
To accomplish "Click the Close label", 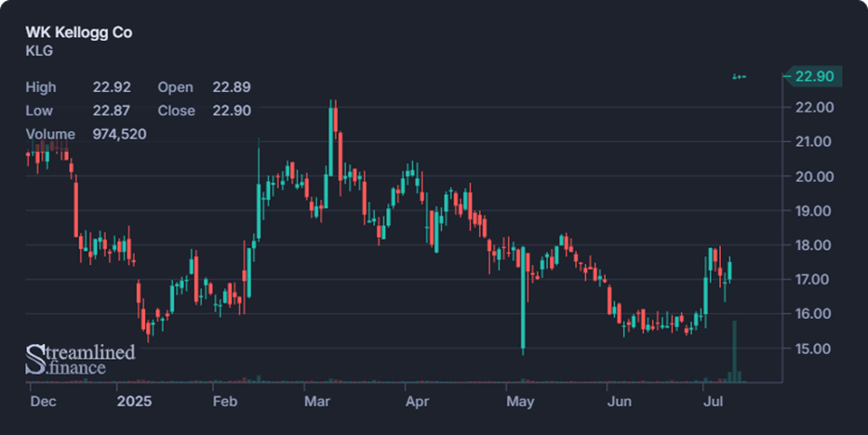I will point(176,111).
